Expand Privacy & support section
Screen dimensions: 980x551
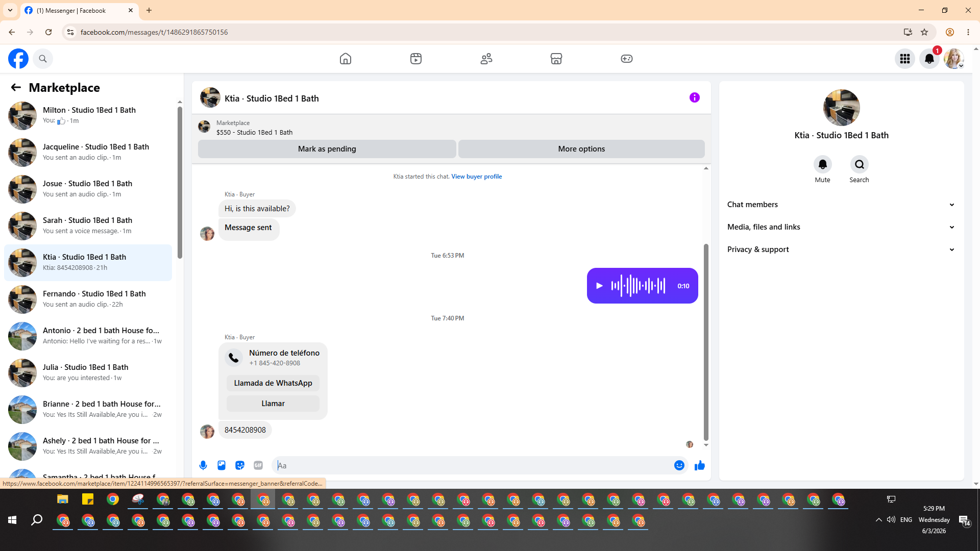[x=841, y=249]
